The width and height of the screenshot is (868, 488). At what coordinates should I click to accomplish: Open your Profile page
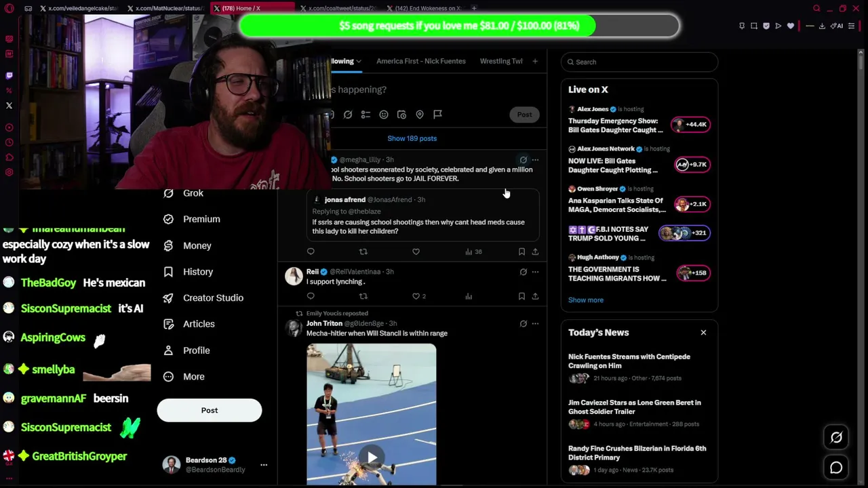187,350
